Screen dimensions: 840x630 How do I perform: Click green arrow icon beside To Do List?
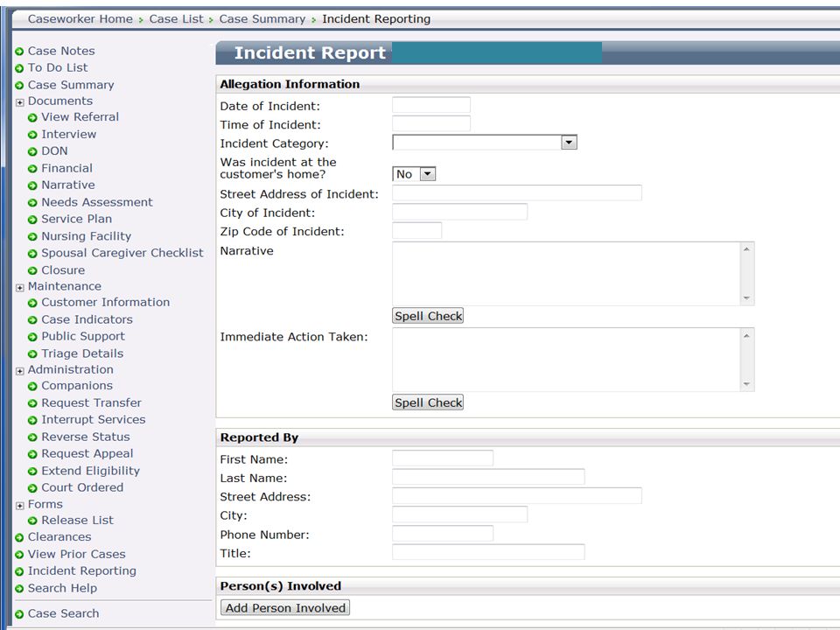[19, 68]
